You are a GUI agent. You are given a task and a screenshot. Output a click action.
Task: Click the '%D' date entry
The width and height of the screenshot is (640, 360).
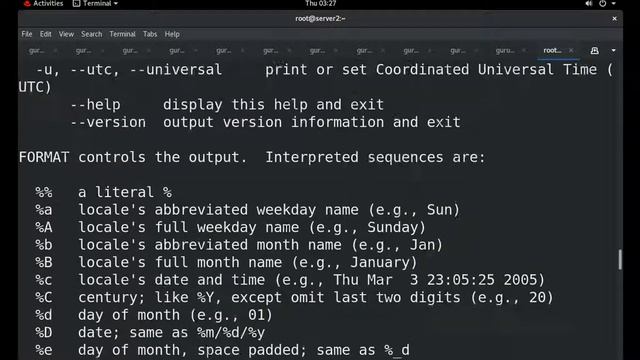click(x=150, y=332)
